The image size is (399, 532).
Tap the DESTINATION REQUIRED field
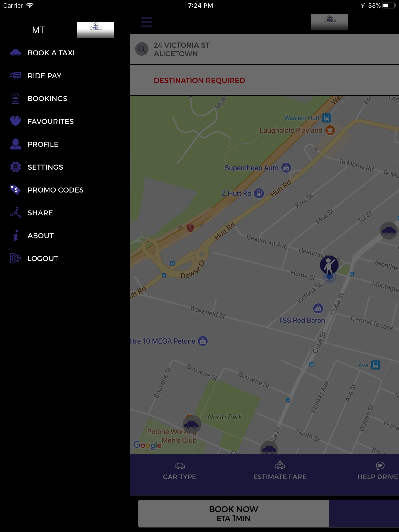click(265, 80)
